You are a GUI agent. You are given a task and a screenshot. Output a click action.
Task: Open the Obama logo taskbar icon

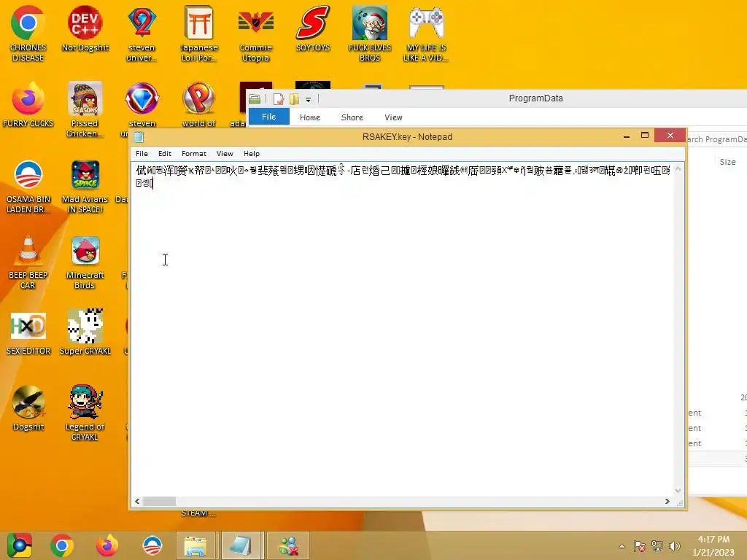(152, 545)
